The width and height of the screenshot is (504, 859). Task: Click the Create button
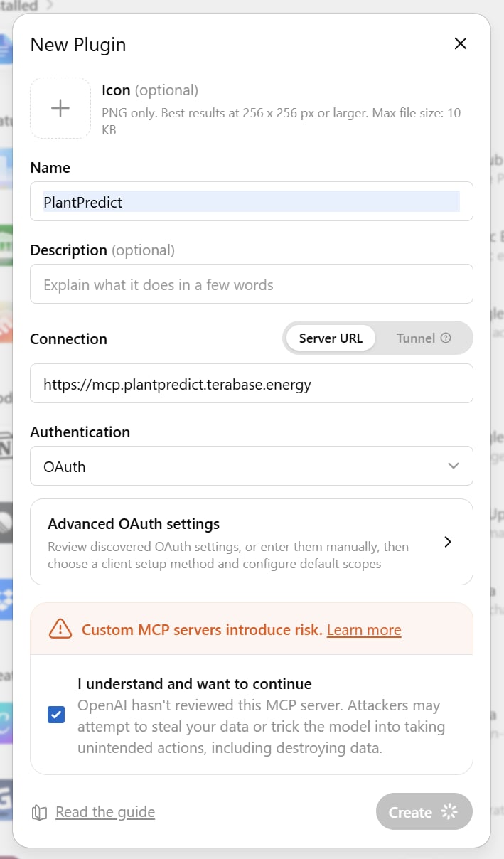[x=424, y=811]
